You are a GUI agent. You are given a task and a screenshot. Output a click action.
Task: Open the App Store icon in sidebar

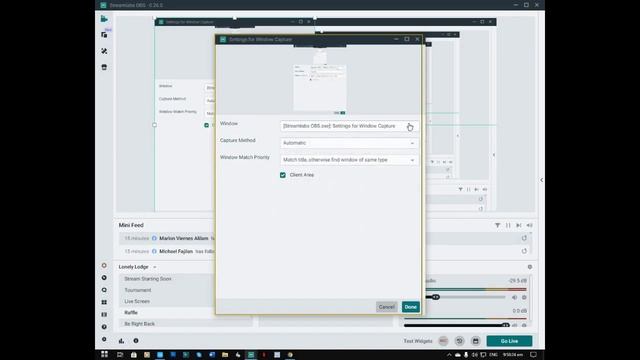(x=104, y=67)
